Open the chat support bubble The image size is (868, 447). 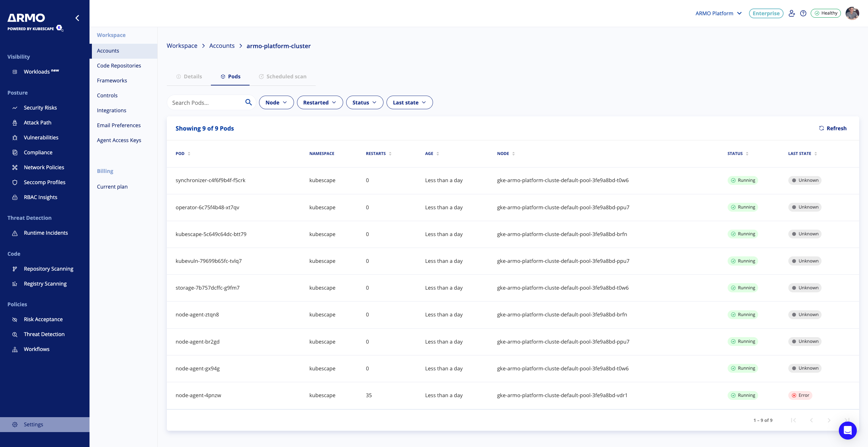[848, 430]
